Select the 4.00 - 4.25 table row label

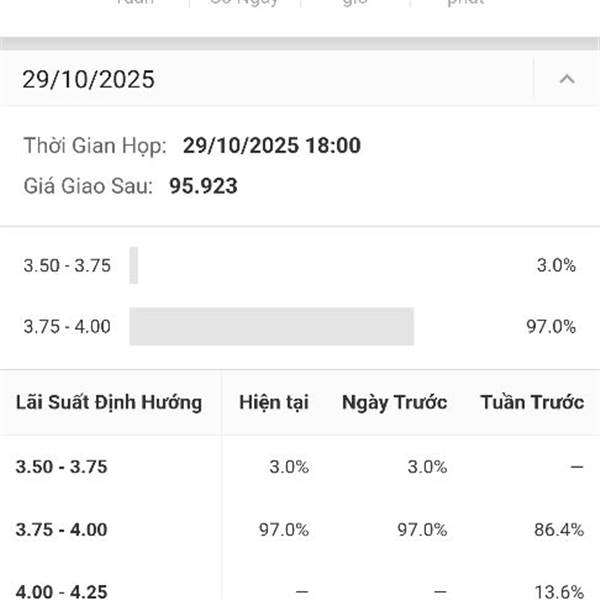tap(62, 591)
